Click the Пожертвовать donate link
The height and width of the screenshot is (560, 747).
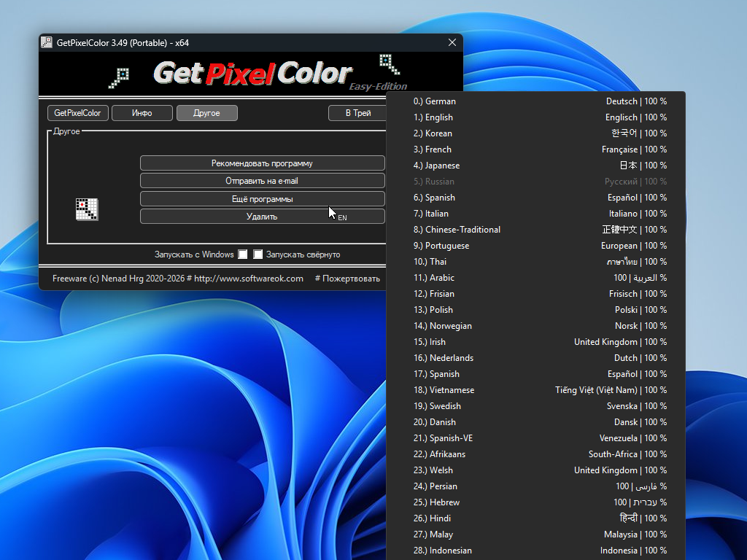347,279
